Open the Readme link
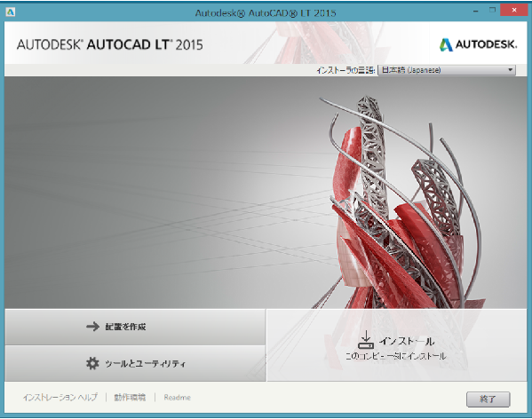 pyautogui.click(x=177, y=398)
